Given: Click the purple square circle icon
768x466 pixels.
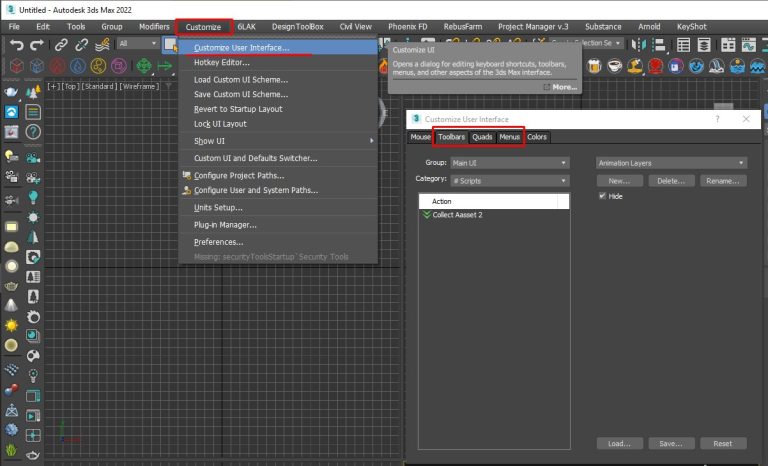Looking at the screenshot, I should pyautogui.click(x=119, y=66).
